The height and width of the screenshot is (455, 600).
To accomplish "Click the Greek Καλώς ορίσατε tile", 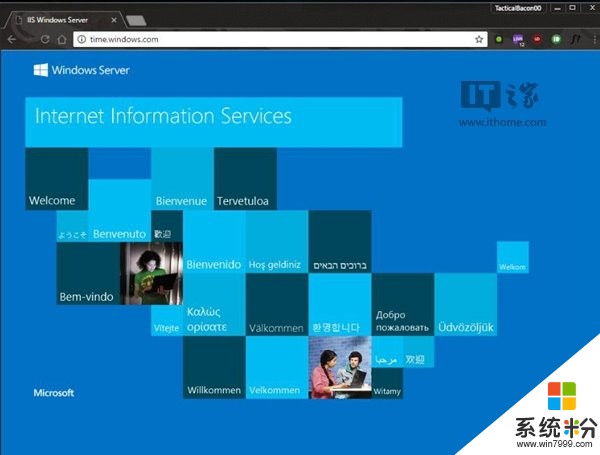I will click(x=214, y=305).
